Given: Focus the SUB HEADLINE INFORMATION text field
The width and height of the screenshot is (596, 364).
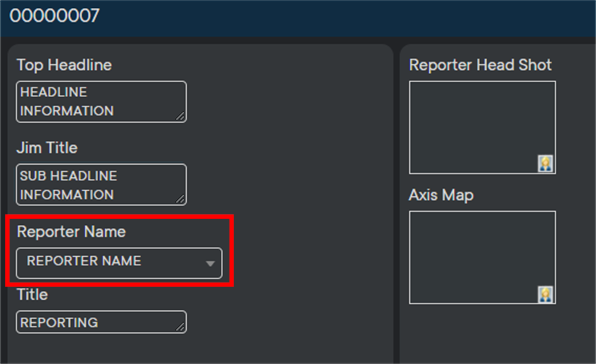Looking at the screenshot, I should (101, 185).
